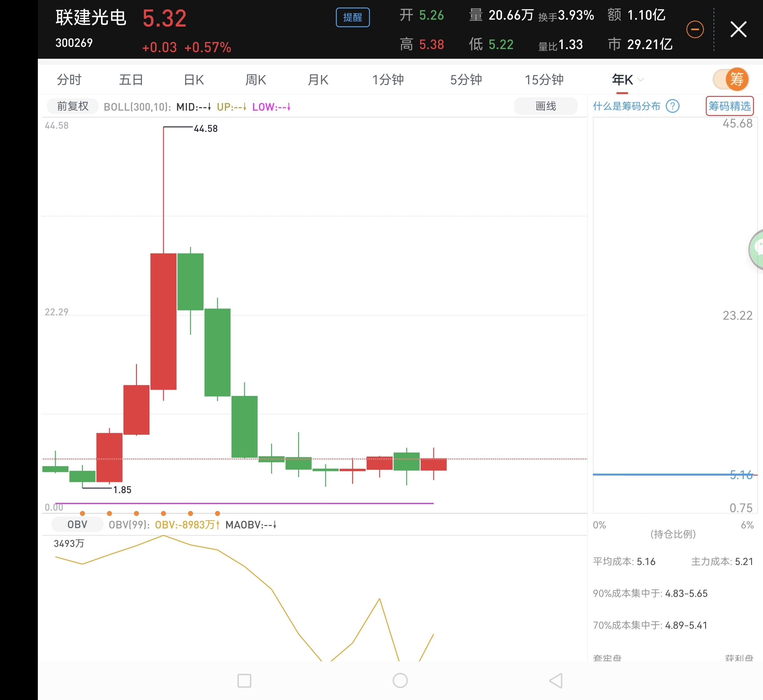This screenshot has height=700, width=763.
Task: Switch to the 日K tab
Action: 194,80
